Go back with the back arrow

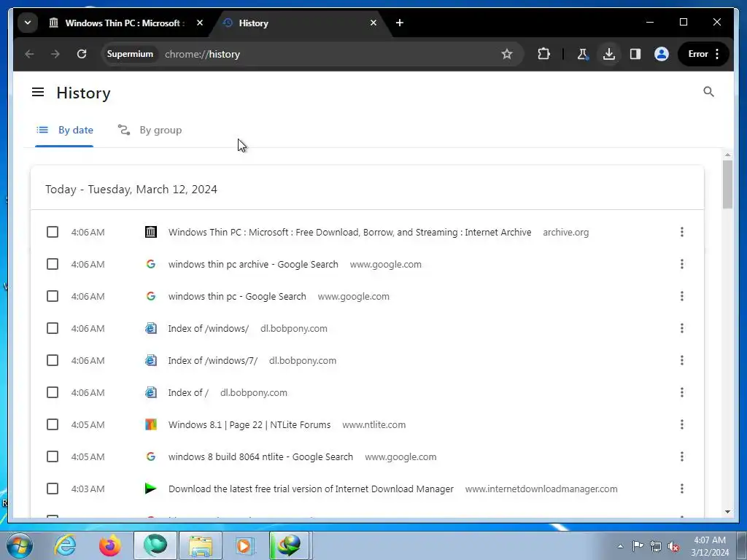(x=29, y=54)
